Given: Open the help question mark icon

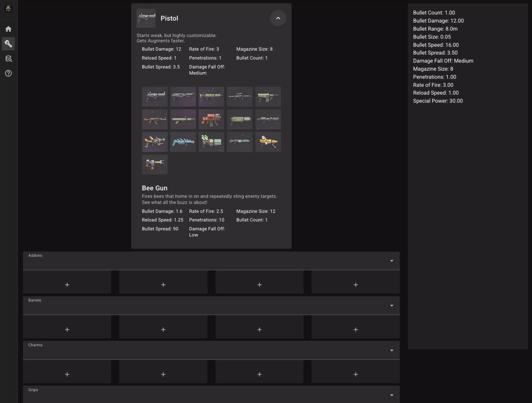Looking at the screenshot, I should click(8, 73).
